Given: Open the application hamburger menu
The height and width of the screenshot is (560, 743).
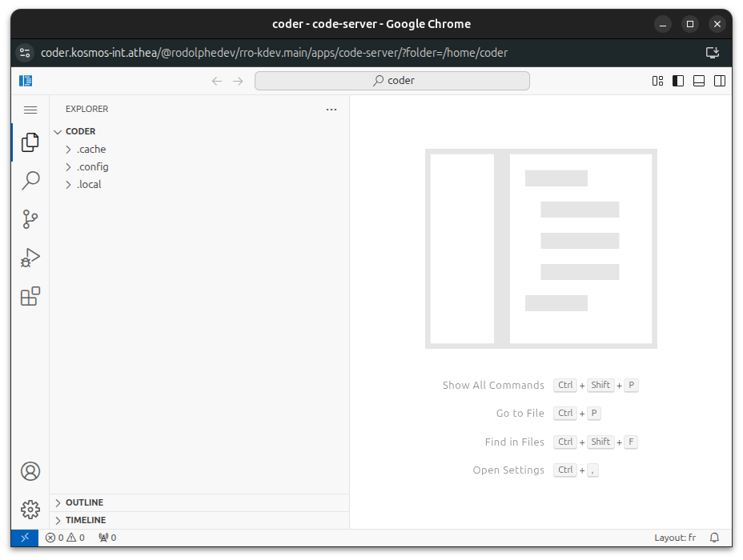Looking at the screenshot, I should [x=30, y=110].
